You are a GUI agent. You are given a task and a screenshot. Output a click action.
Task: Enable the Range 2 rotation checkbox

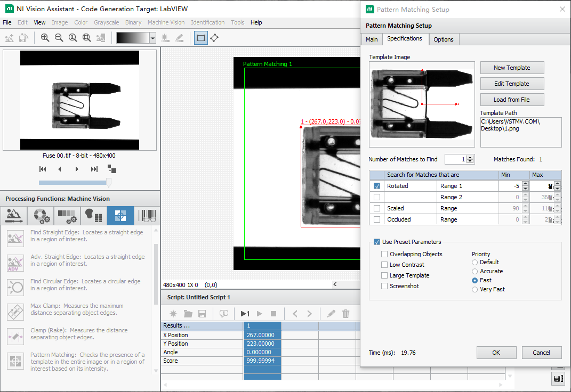pos(377,197)
